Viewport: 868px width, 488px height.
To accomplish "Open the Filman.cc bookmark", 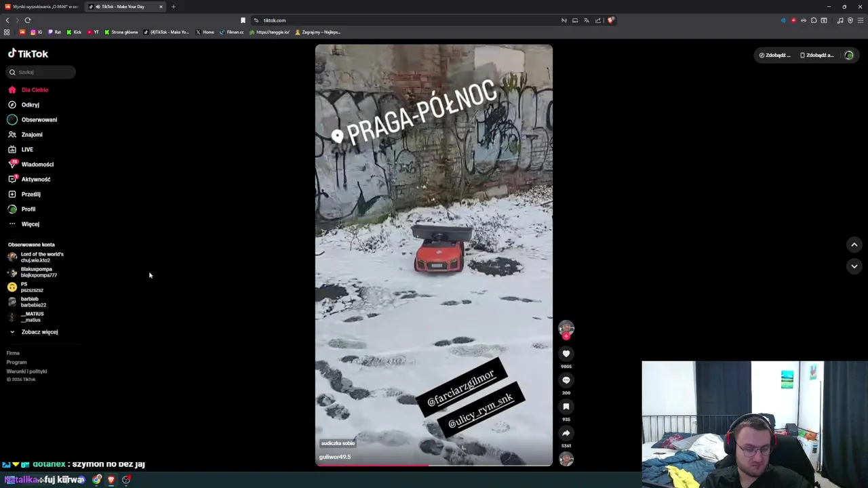I will pyautogui.click(x=232, y=32).
